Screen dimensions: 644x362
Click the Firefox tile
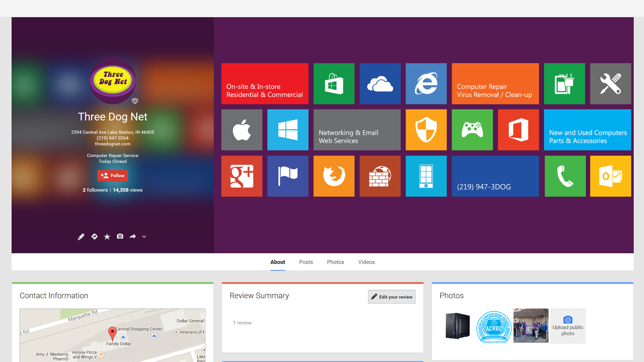(x=334, y=176)
